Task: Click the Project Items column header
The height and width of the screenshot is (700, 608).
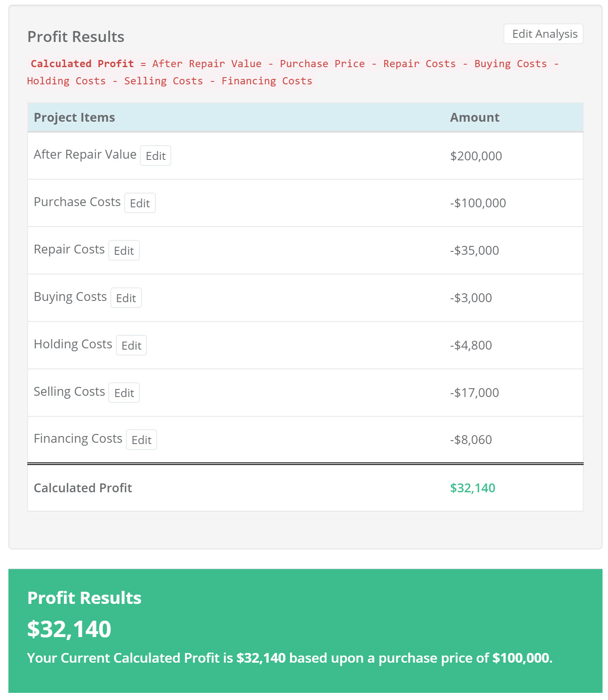Action: [x=74, y=117]
